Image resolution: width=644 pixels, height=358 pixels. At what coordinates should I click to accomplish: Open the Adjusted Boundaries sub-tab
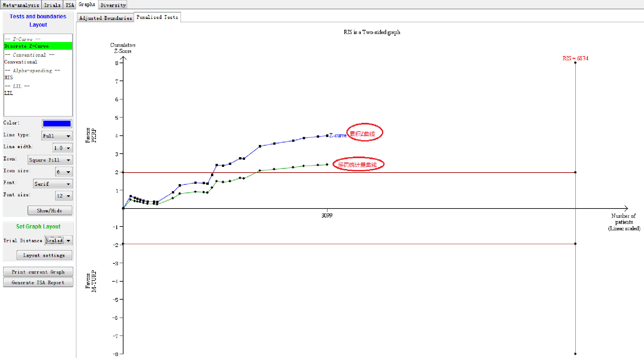(106, 18)
